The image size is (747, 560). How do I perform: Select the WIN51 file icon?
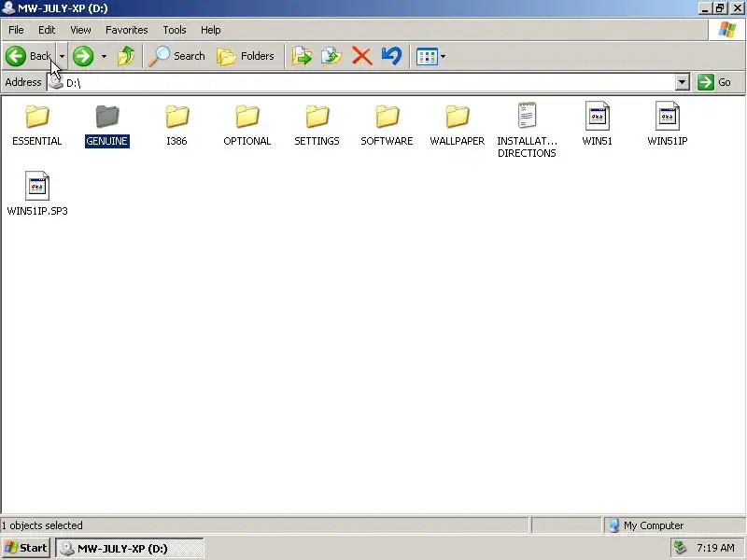pos(597,116)
